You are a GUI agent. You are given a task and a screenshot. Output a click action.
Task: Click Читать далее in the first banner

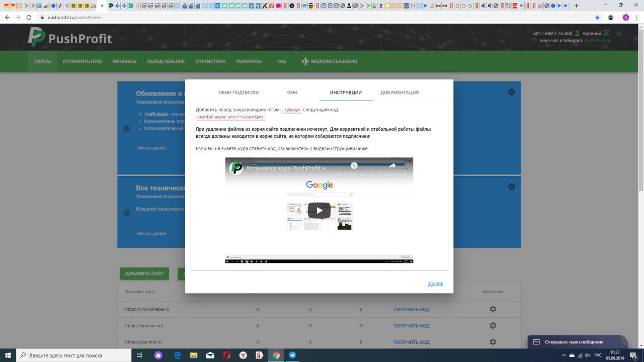[153, 148]
